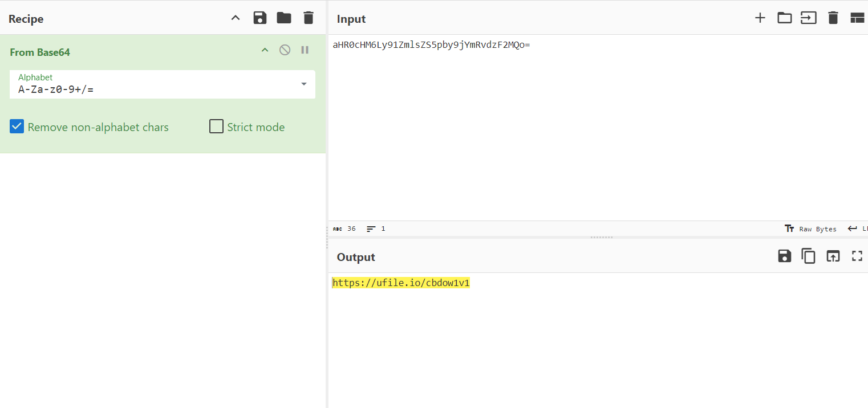868x408 pixels.
Task: Copy raw output to clipboard
Action: coord(809,256)
